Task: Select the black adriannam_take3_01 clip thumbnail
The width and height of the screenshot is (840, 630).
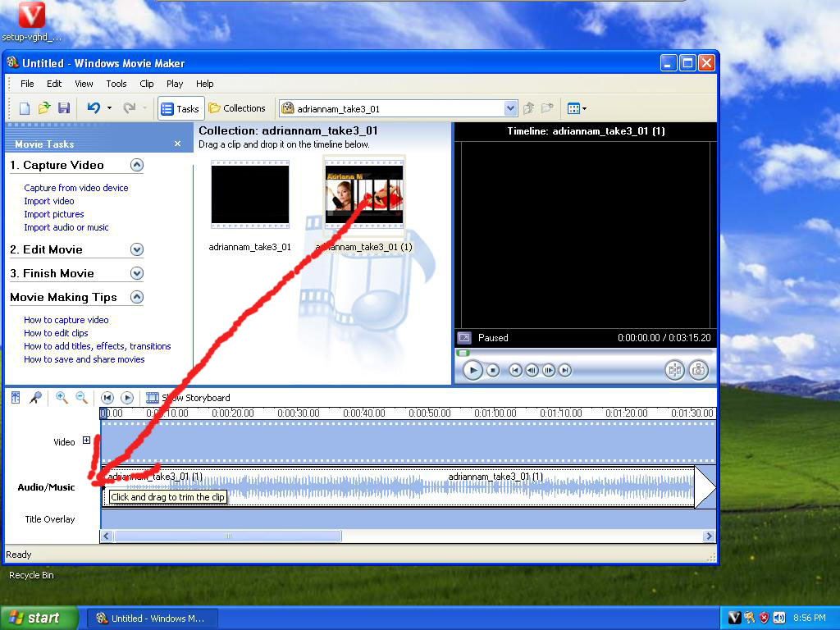Action: click(249, 194)
